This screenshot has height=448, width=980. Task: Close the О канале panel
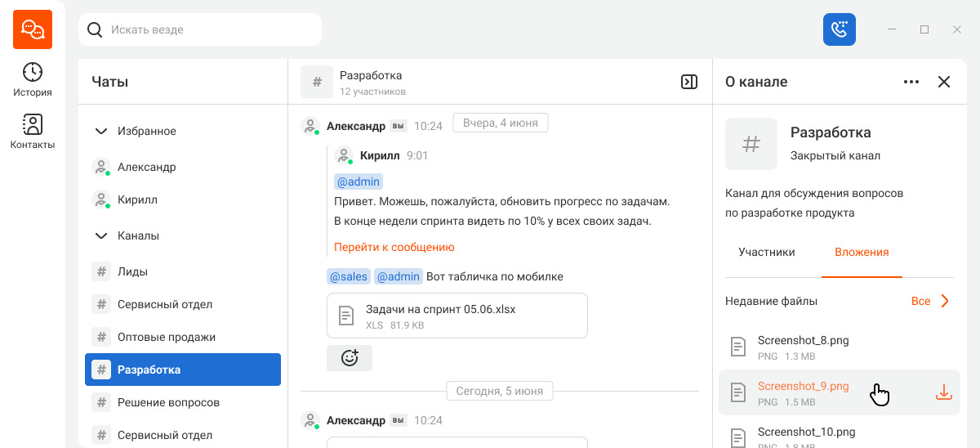point(944,82)
